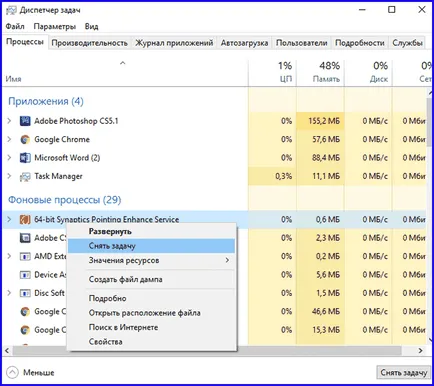Click the Меньше up-arrow circle icon
This screenshot has height=386, width=434.
pyautogui.click(x=12, y=372)
